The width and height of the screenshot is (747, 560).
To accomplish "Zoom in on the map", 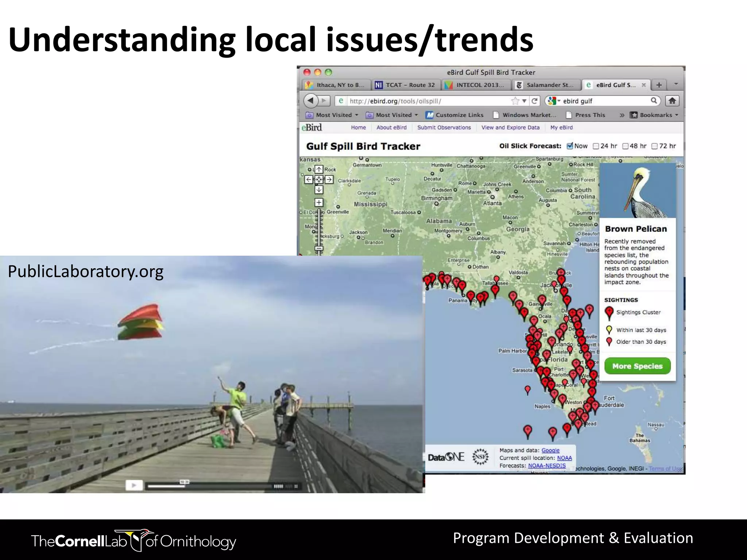I will click(319, 202).
